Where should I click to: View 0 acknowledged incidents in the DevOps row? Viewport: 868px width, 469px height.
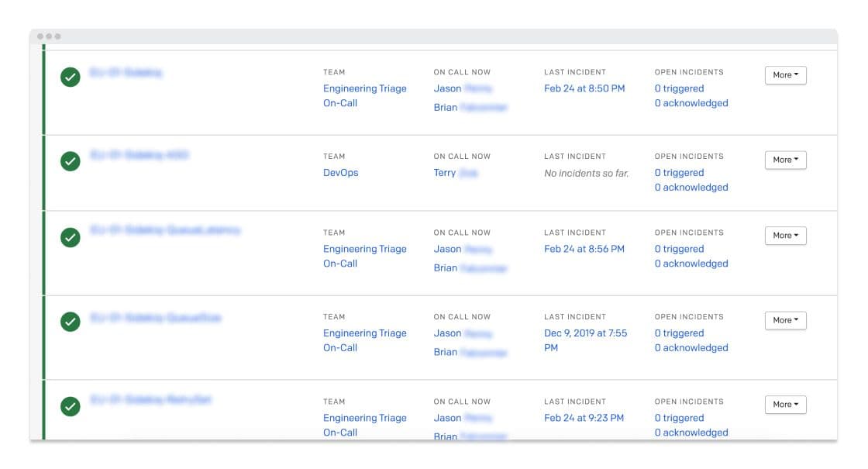tap(691, 188)
